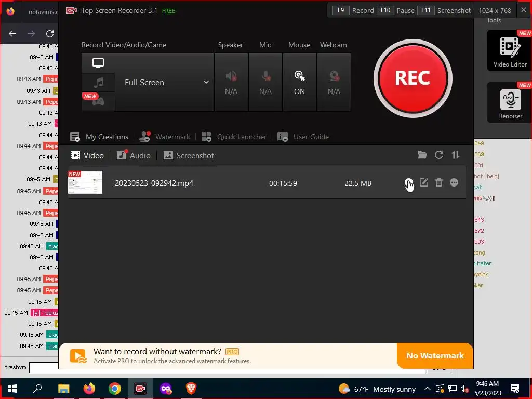Screen dimensions: 532x399
Task: Switch to game recording mode icon
Action: click(98, 101)
